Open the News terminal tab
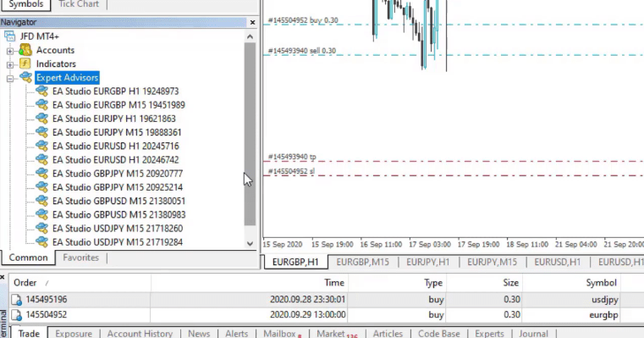Screen dimensions: 644x338 tap(199, 333)
